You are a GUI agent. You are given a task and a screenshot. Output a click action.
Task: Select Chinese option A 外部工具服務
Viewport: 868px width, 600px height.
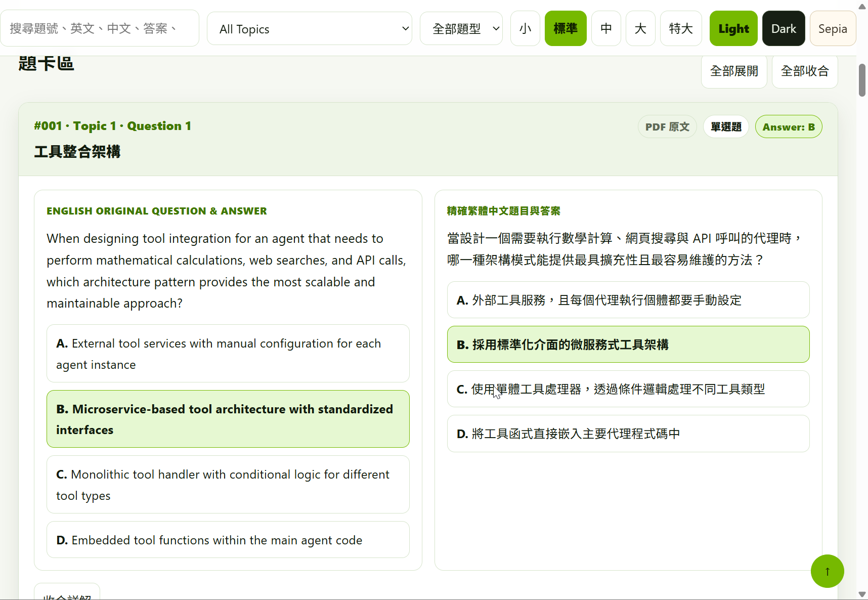tap(628, 300)
